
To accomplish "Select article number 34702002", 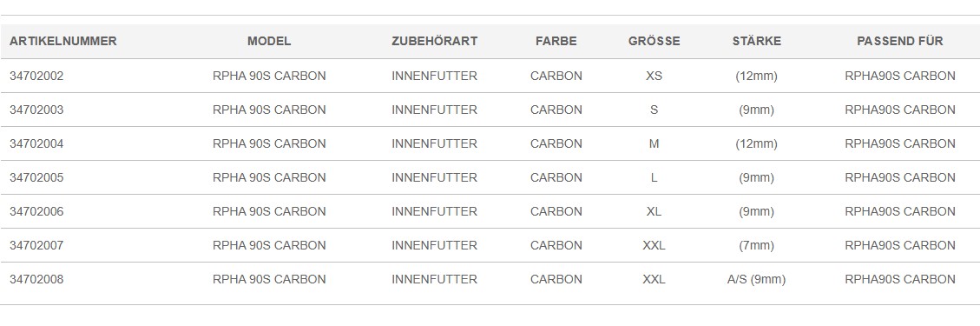I will pyautogui.click(x=36, y=77).
